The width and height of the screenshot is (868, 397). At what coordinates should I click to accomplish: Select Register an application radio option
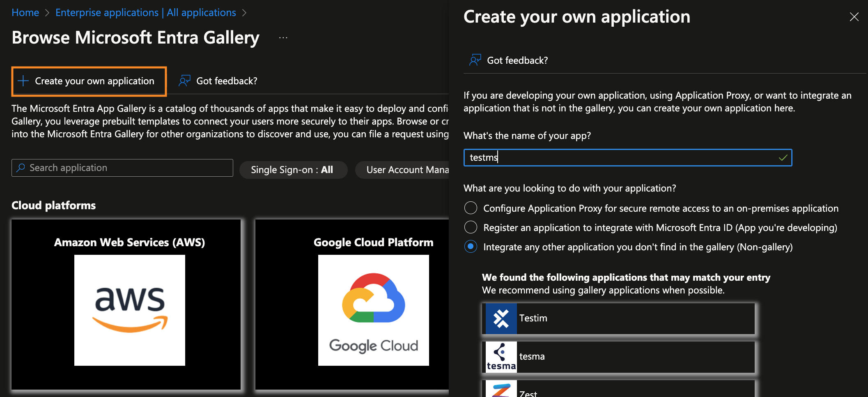471,227
